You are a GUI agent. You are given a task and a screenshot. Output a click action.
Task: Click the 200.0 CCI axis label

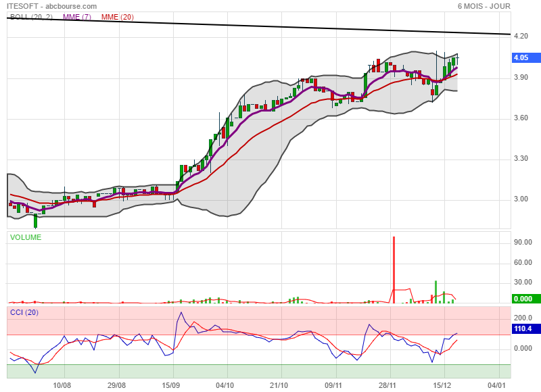click(523, 318)
